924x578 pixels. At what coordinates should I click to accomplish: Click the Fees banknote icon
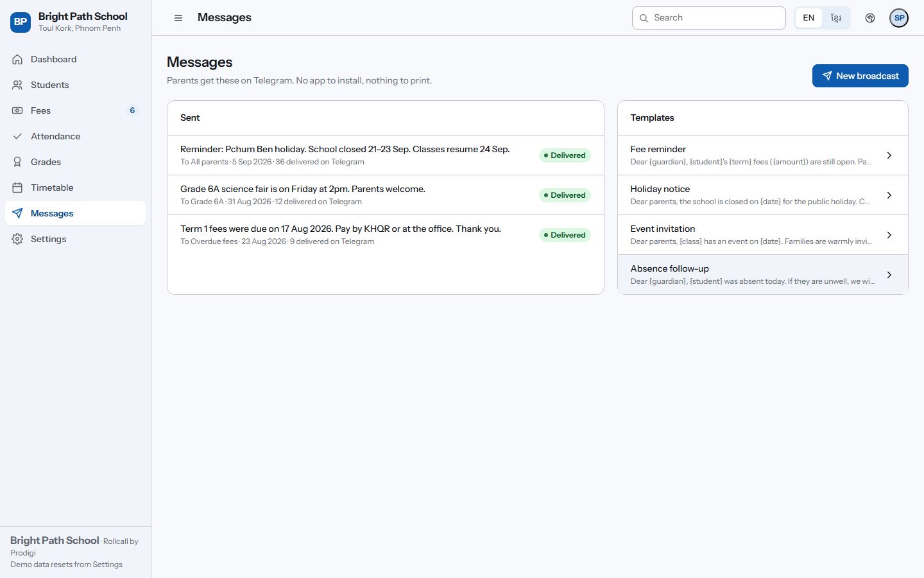point(17,110)
